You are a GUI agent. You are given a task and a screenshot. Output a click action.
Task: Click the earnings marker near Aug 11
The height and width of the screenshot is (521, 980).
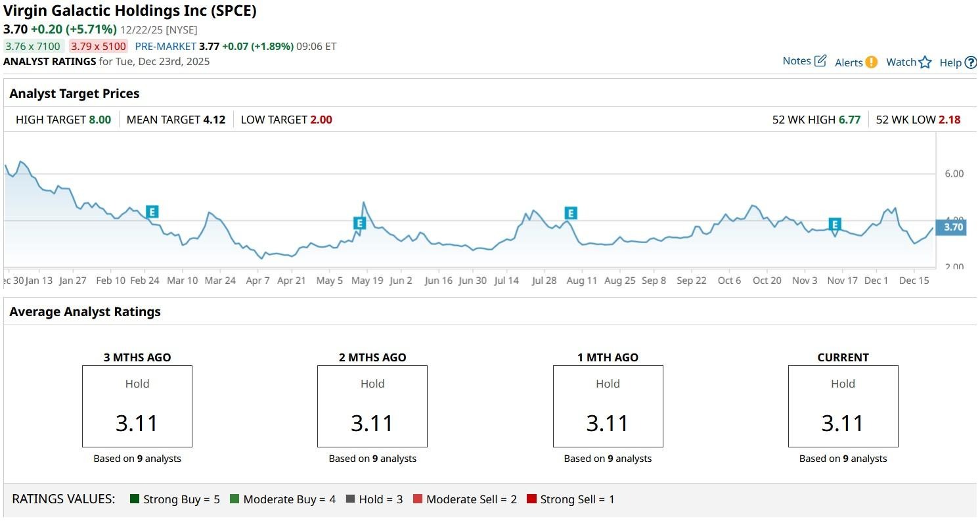click(x=571, y=213)
